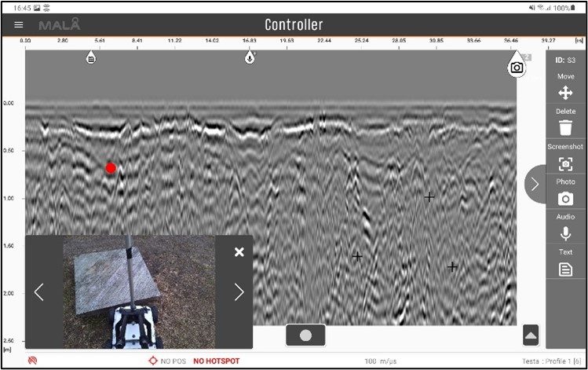Show the next photo in viewer
The height and width of the screenshot is (370, 588).
pyautogui.click(x=239, y=292)
